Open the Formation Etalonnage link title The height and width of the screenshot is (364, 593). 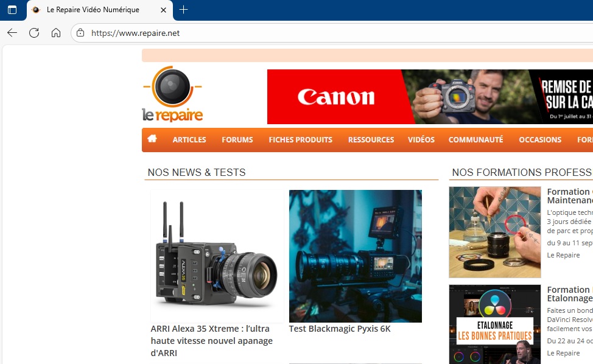tap(569, 293)
